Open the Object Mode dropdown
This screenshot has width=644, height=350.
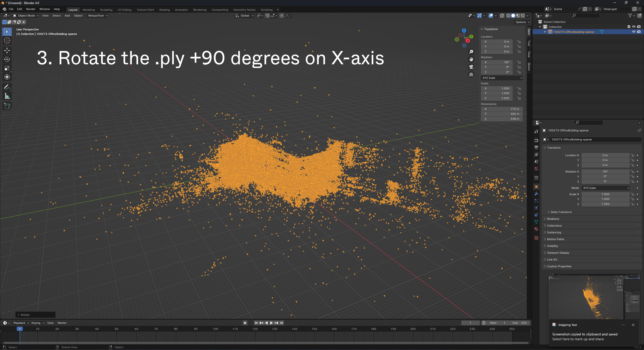[x=26, y=16]
